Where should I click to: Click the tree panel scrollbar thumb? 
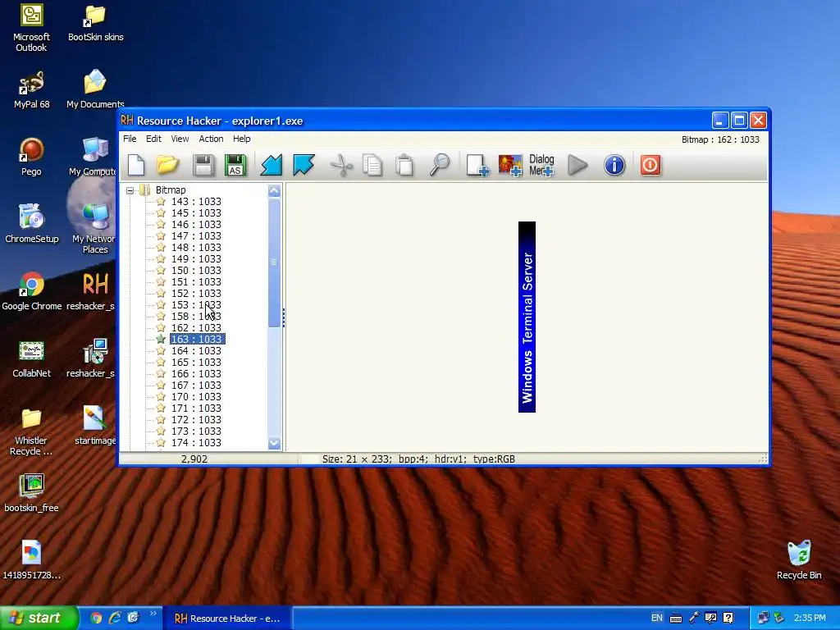pyautogui.click(x=274, y=262)
